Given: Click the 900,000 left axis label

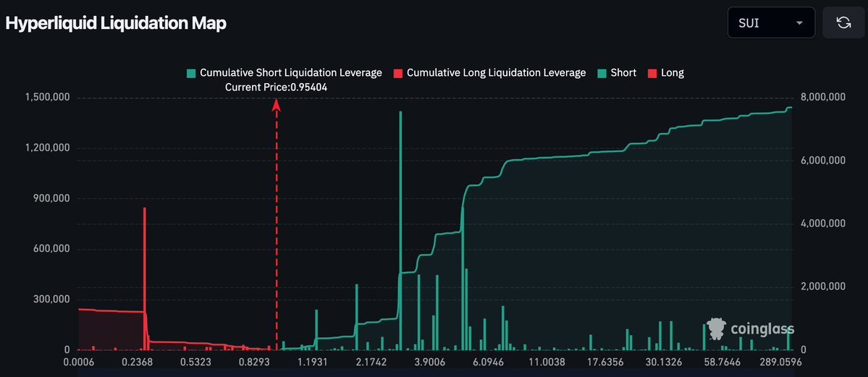Looking at the screenshot, I should 51,198.
